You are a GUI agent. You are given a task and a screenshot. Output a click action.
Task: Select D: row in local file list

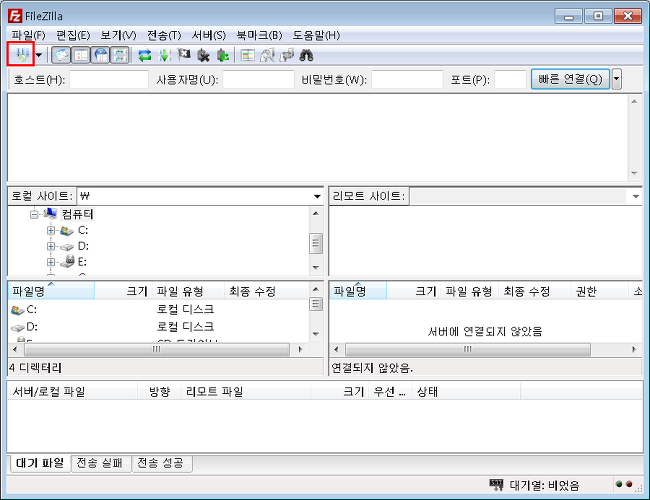pyautogui.click(x=159, y=327)
